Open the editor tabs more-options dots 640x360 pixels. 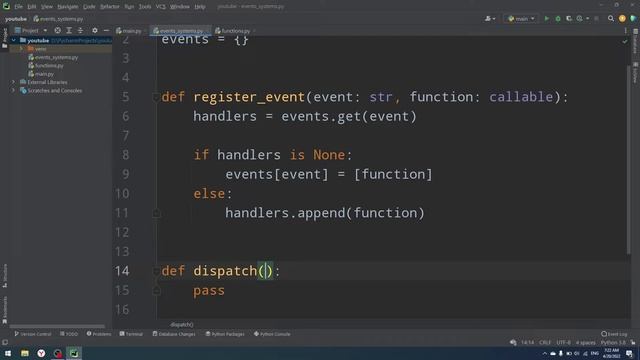pos(625,31)
